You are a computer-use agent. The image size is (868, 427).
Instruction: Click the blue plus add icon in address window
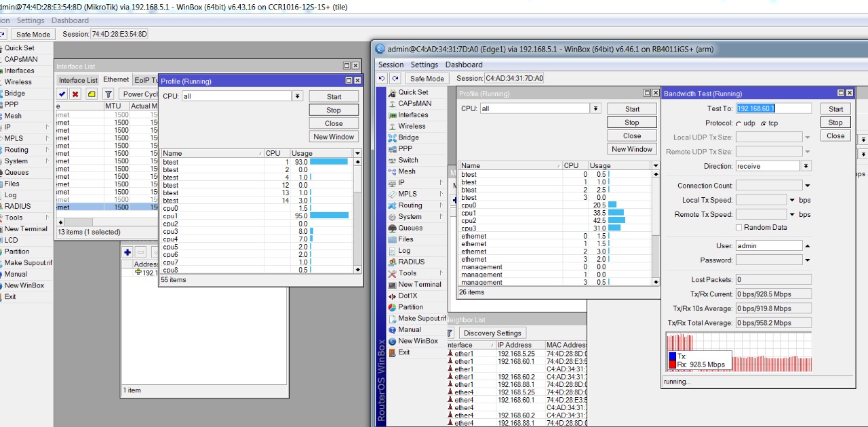127,252
